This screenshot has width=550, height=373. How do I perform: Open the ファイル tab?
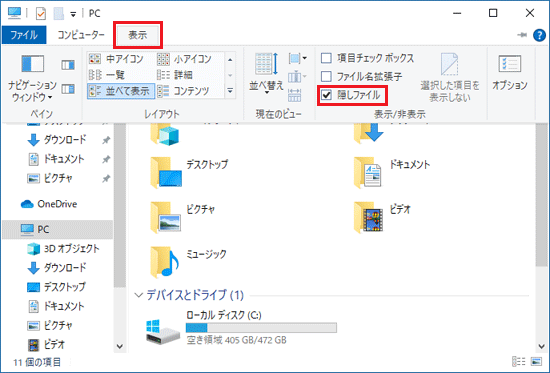click(x=24, y=35)
